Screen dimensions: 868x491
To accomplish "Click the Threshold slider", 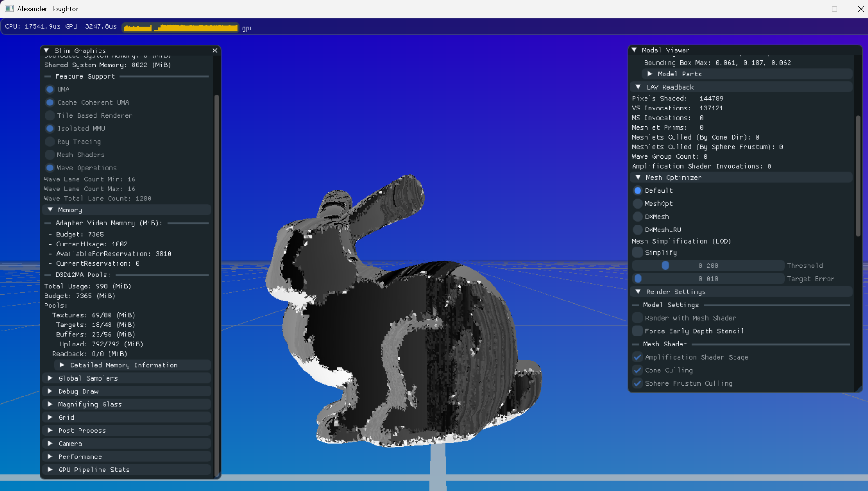I will [708, 266].
